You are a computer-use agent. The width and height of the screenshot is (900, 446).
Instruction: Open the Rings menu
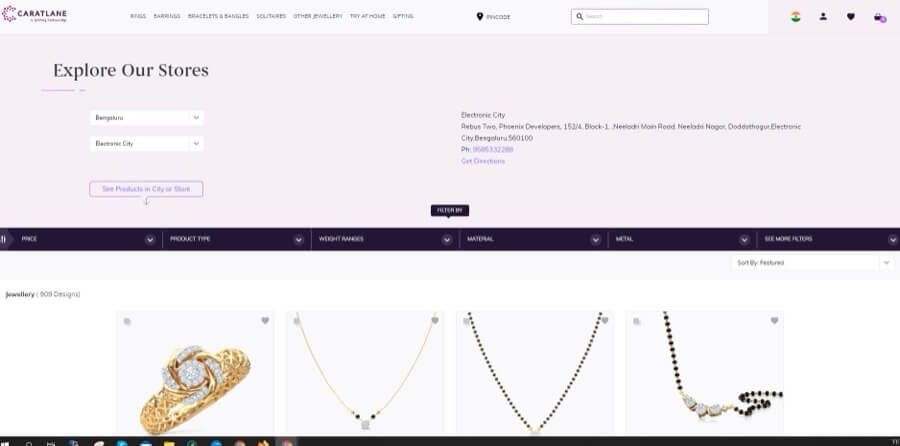tap(138, 16)
